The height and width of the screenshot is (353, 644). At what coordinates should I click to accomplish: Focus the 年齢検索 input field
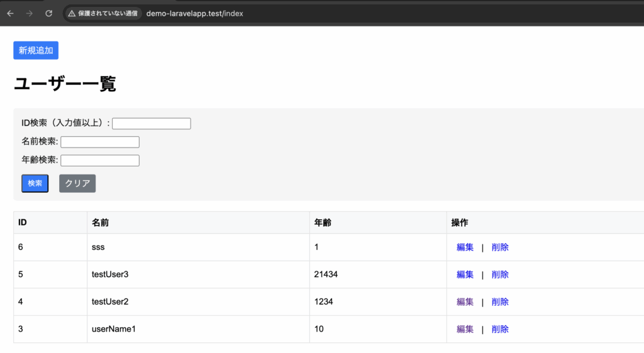tap(99, 160)
